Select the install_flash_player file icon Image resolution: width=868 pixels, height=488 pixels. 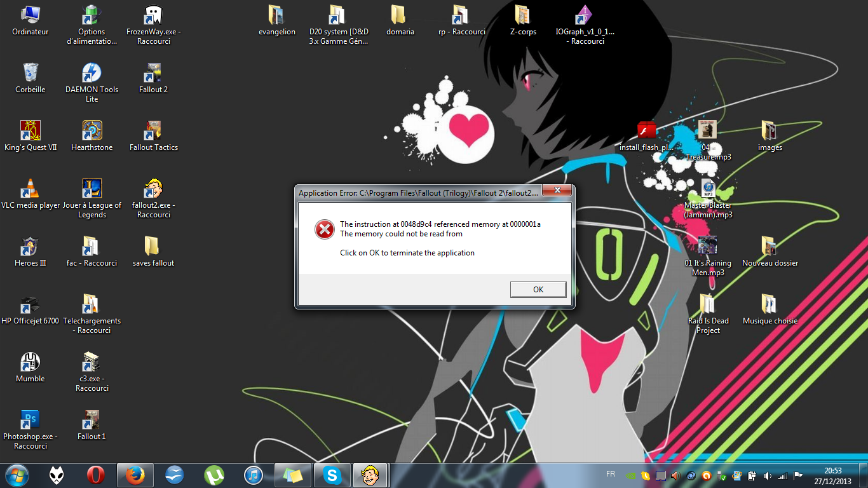click(647, 137)
